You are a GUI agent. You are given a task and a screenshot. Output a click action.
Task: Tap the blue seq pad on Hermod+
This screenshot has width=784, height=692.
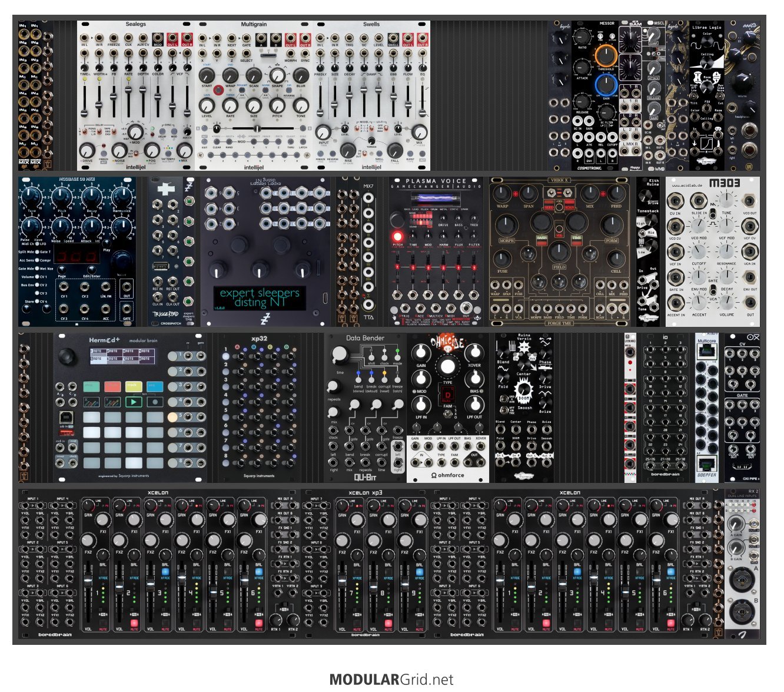(155, 386)
